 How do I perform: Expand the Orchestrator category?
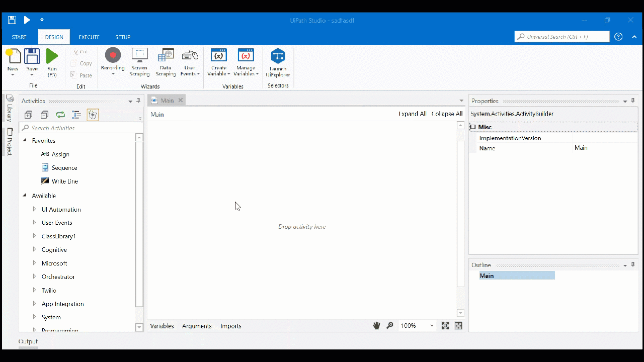pos(34,277)
